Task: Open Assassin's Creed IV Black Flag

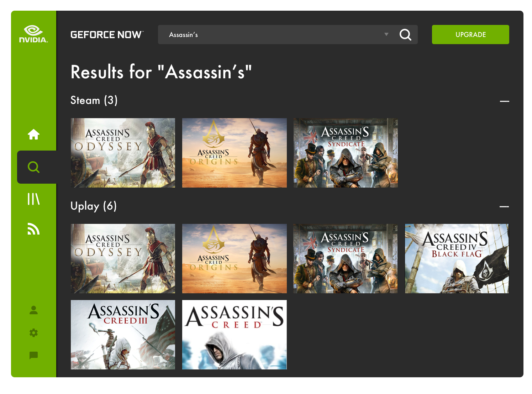Action: pos(457,258)
